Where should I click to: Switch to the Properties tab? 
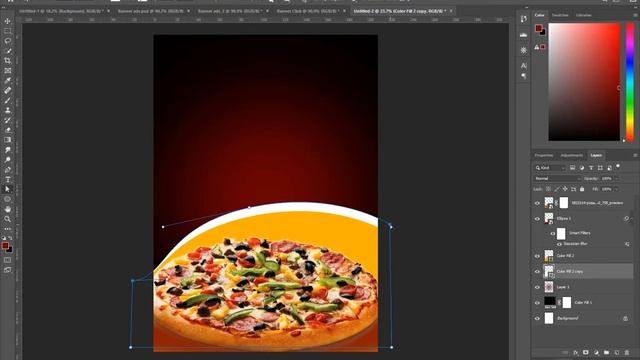(544, 155)
